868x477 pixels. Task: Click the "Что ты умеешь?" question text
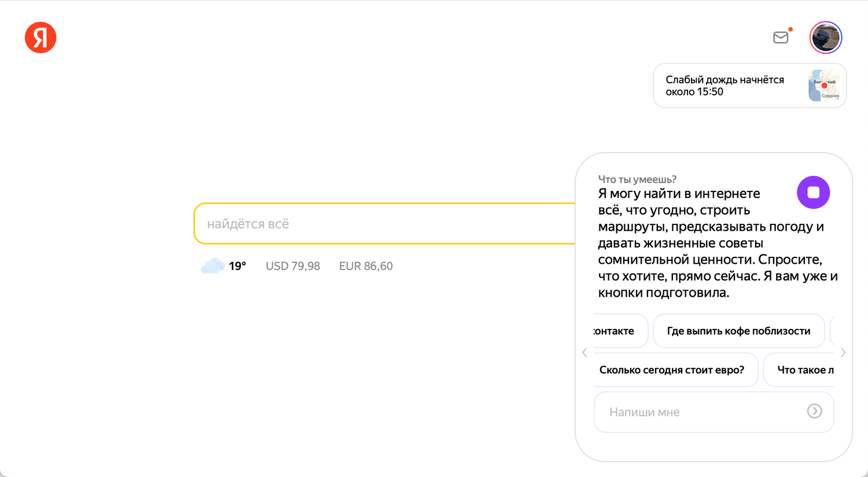tap(637, 179)
